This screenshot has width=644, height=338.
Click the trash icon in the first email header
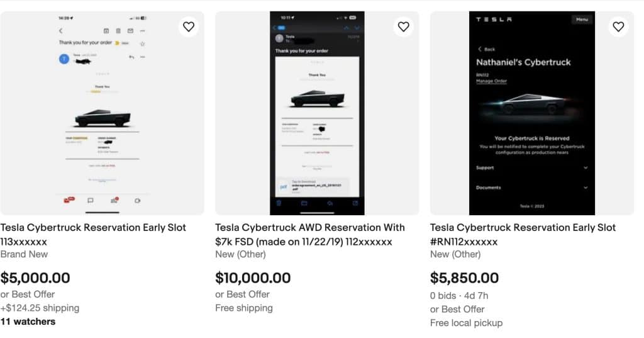pos(118,30)
